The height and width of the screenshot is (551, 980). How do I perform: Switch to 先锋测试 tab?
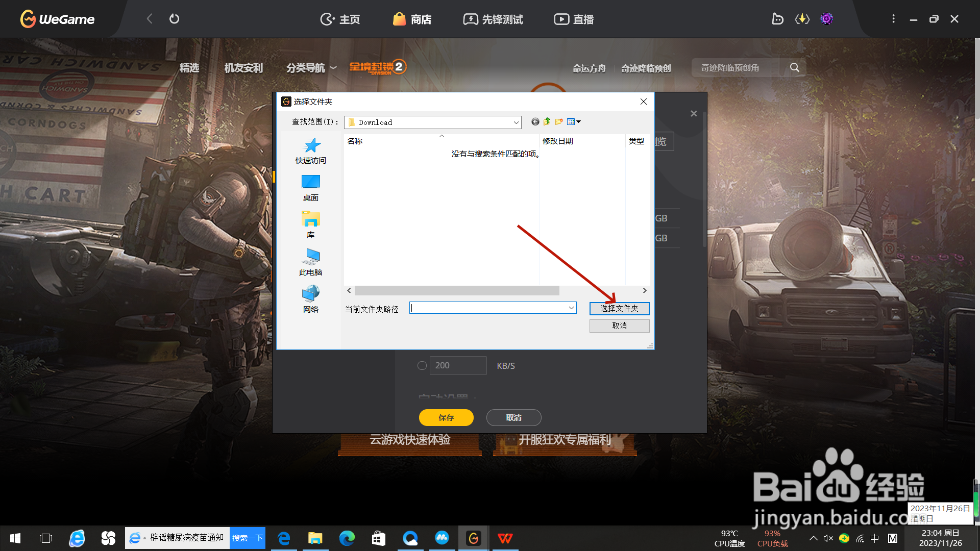tap(493, 19)
